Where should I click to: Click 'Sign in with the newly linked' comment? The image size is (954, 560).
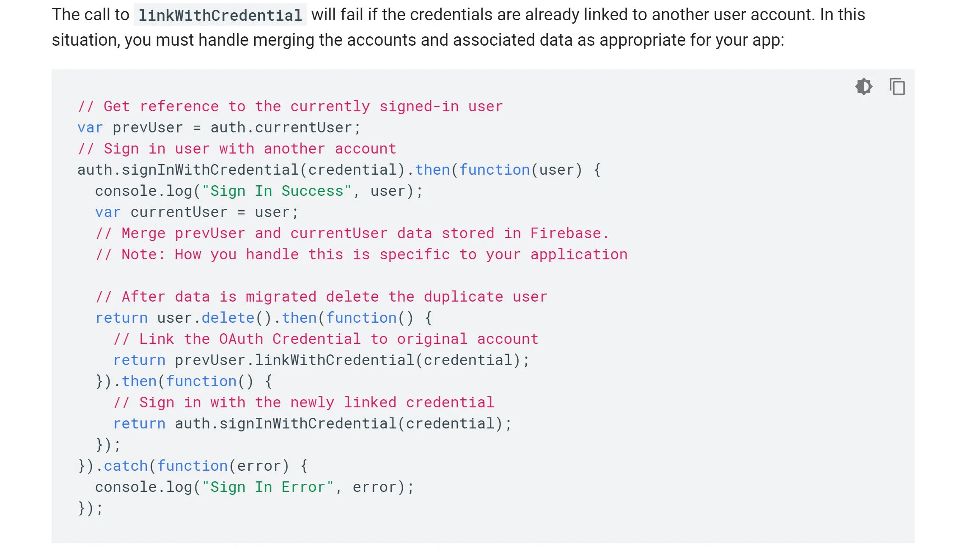coord(304,402)
